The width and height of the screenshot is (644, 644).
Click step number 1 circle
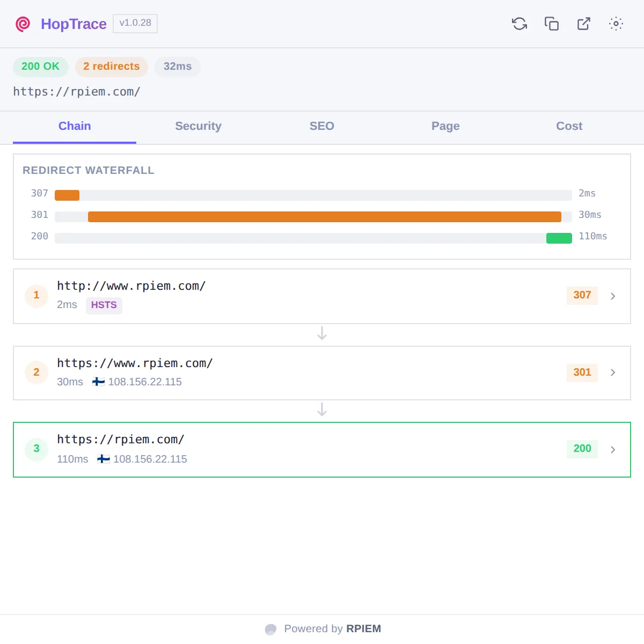click(x=36, y=295)
